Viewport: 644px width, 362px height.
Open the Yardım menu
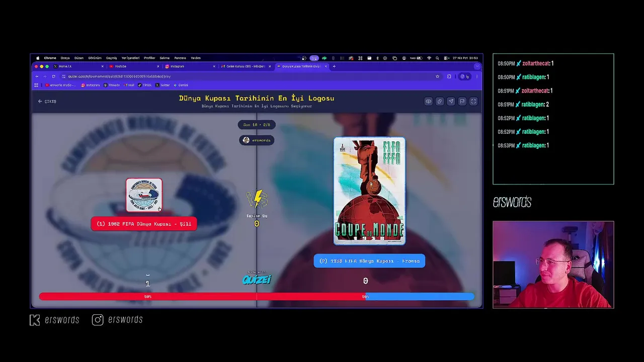coord(195,58)
